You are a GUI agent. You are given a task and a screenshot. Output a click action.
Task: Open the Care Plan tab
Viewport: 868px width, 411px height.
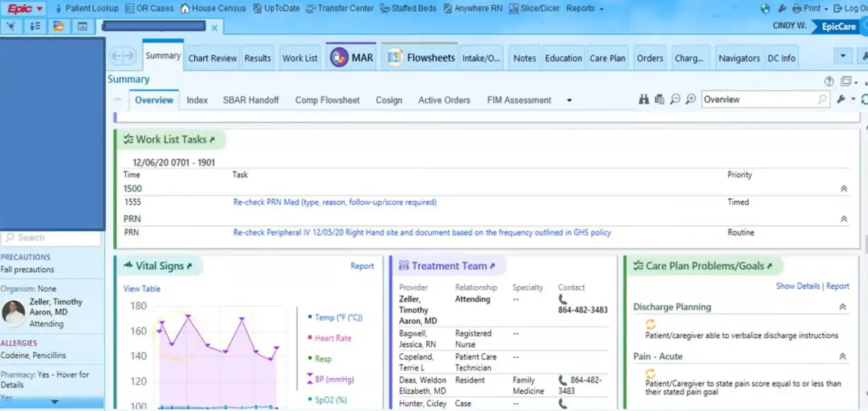click(x=607, y=58)
